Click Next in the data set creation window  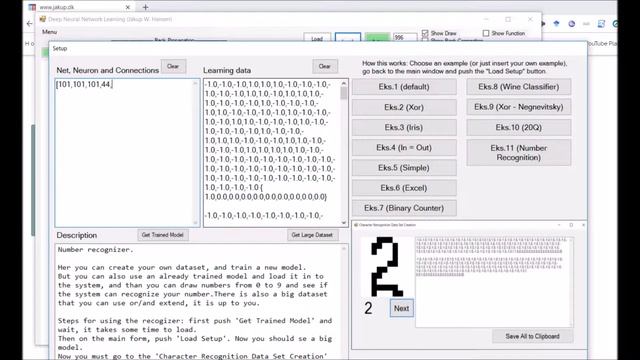[x=401, y=309]
